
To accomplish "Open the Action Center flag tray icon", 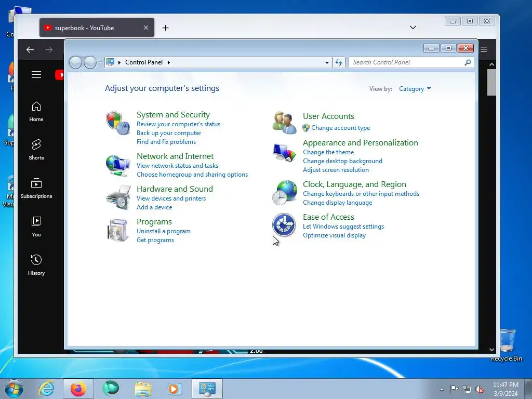I will (x=454, y=389).
